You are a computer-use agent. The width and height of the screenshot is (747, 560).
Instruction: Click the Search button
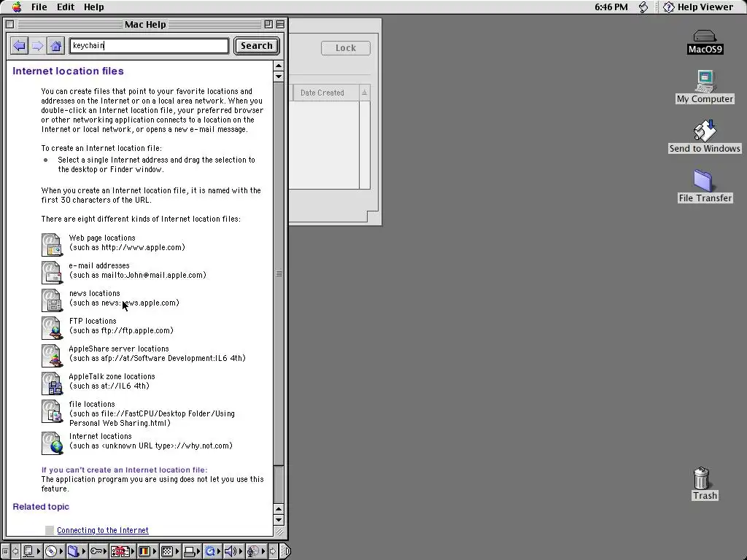256,46
